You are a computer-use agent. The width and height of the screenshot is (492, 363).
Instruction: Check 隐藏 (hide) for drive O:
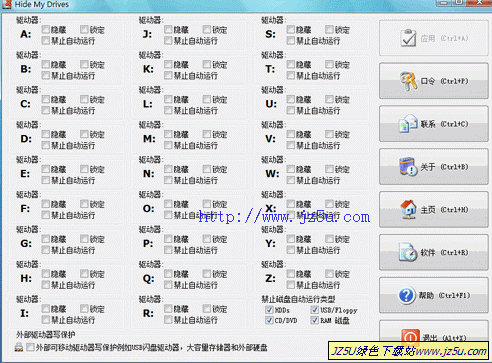[x=168, y=204]
